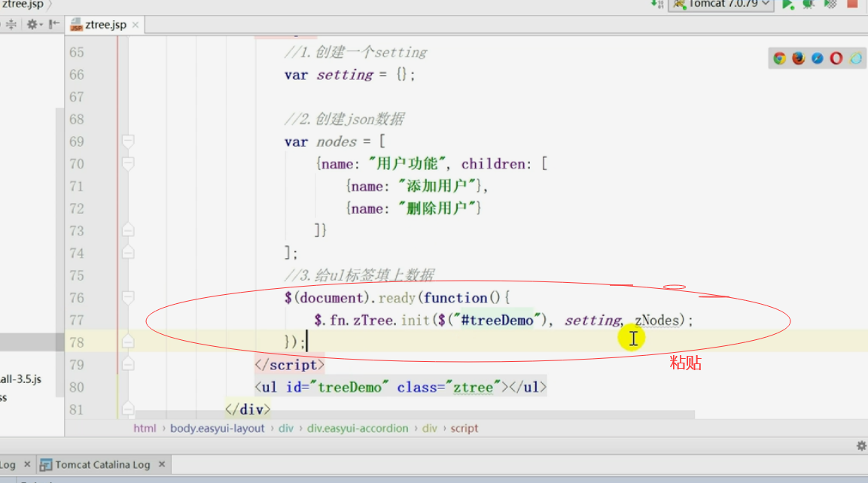
Task: Click the comment '//3.给ul标签填上数据'
Action: pos(359,275)
